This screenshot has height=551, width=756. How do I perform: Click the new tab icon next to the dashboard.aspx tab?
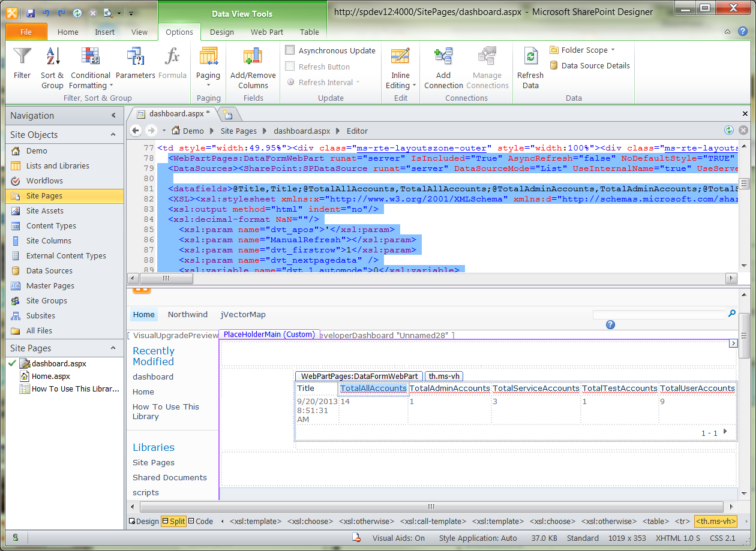[227, 113]
